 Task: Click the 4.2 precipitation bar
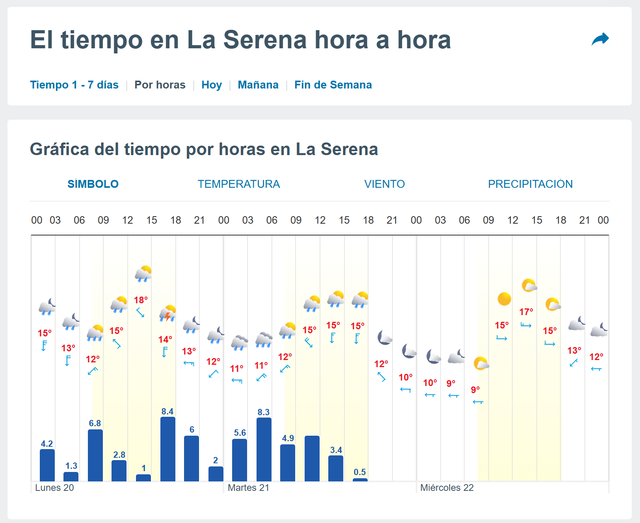pos(47,465)
